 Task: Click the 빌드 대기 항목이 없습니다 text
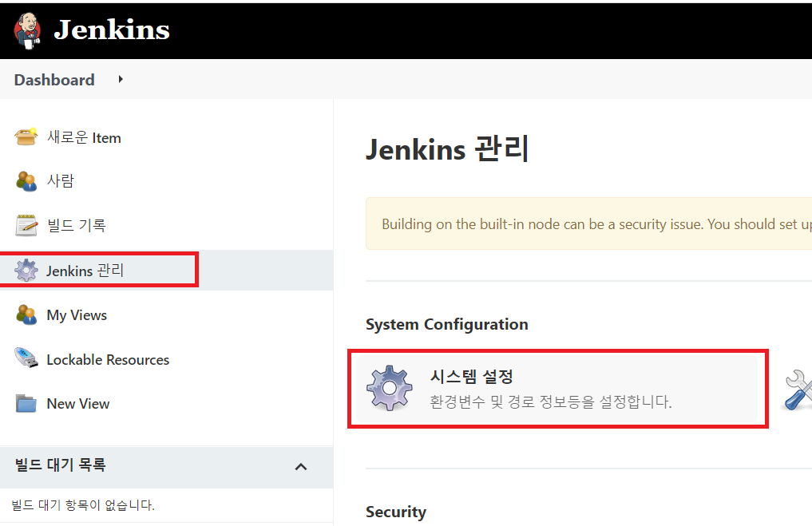[83, 504]
